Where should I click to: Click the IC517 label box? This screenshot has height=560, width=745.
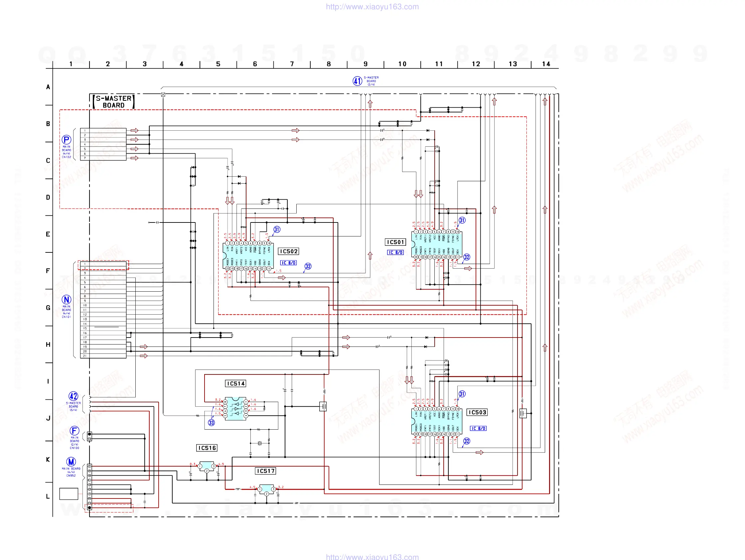(x=265, y=471)
